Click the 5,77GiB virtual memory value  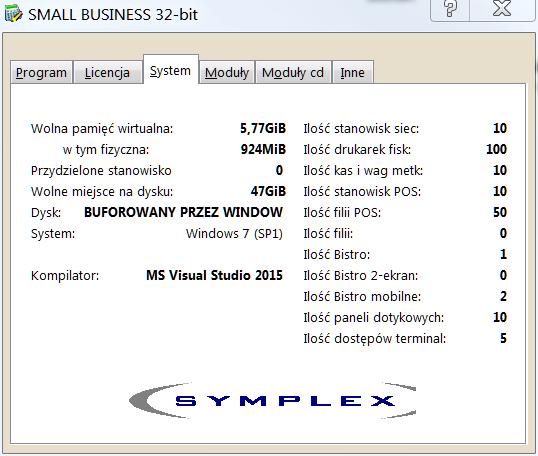pos(263,128)
